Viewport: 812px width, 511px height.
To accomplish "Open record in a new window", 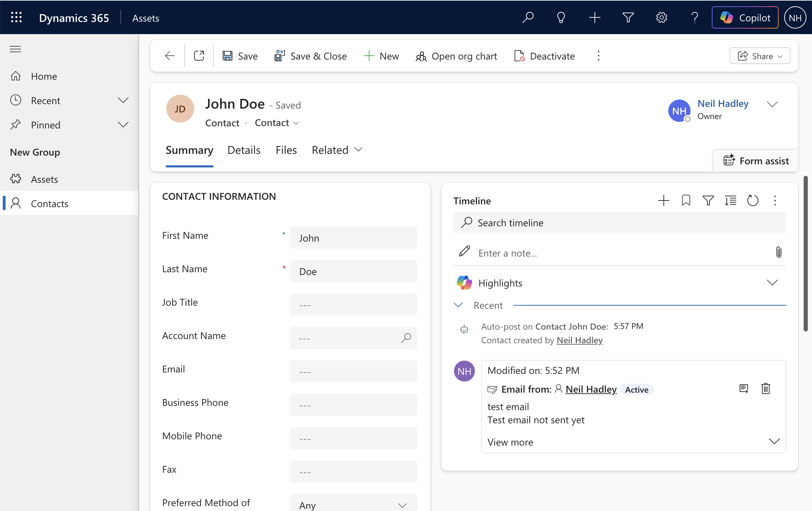I will click(199, 56).
